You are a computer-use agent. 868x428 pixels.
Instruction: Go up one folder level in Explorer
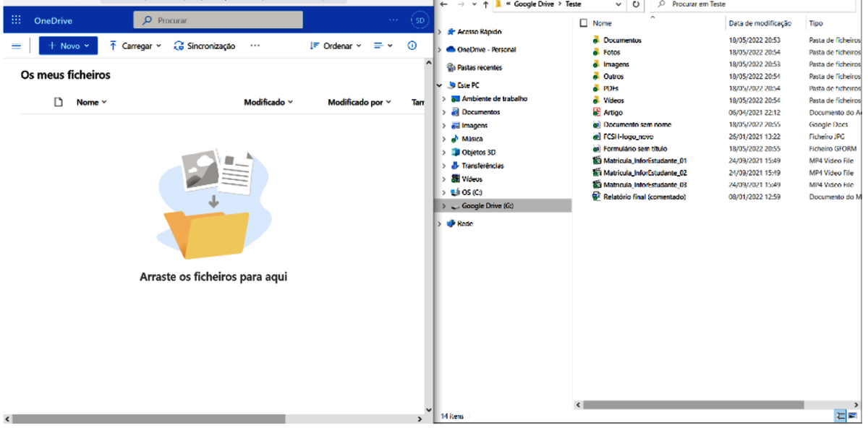coord(485,4)
